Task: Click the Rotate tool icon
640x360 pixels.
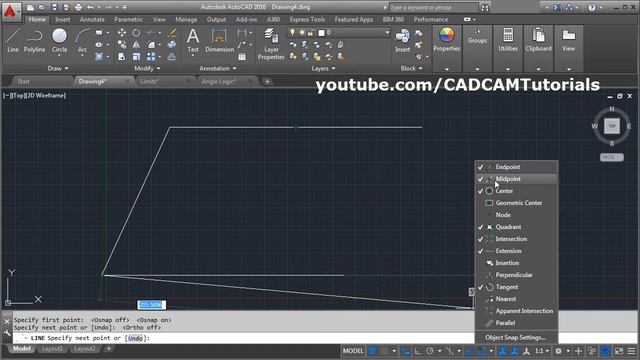Action: click(x=136, y=33)
